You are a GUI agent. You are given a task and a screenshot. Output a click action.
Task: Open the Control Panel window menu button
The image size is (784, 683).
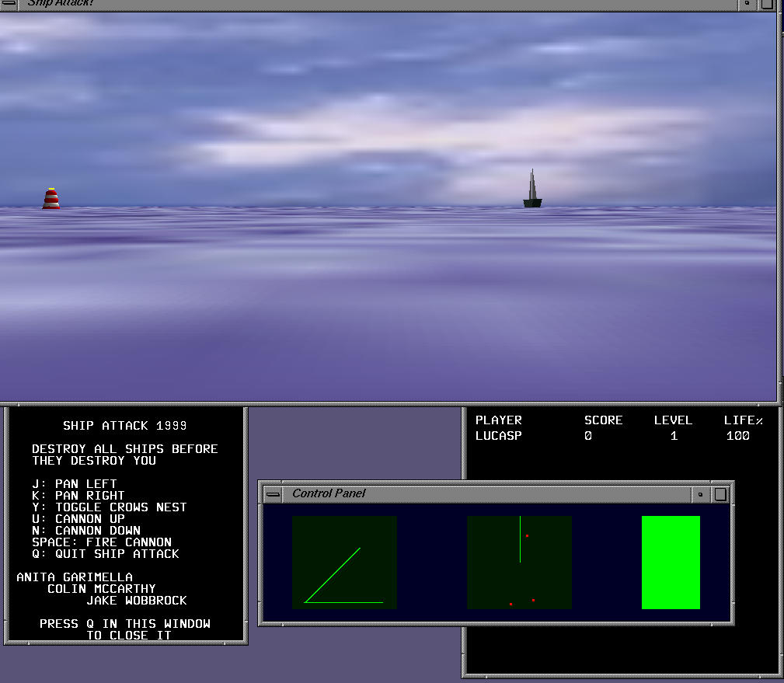pyautogui.click(x=273, y=493)
